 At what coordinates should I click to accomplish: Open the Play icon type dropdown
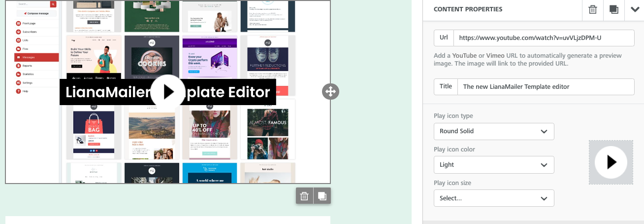(x=494, y=131)
